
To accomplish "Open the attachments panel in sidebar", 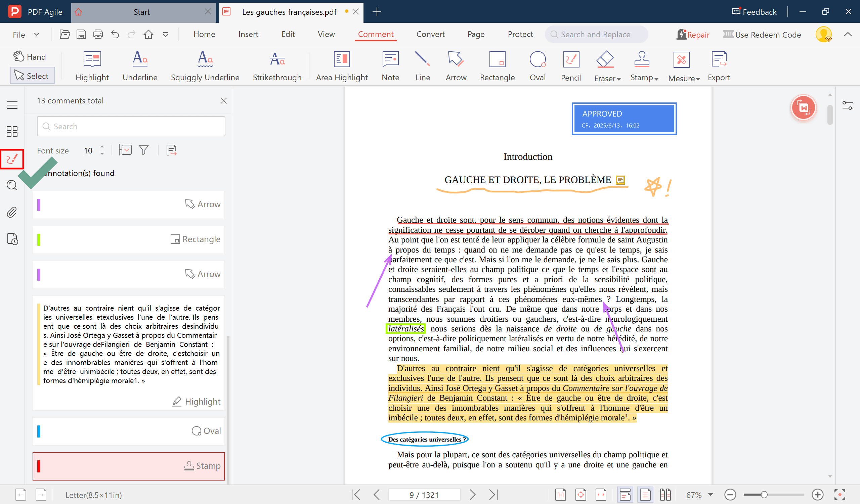I will [x=12, y=212].
